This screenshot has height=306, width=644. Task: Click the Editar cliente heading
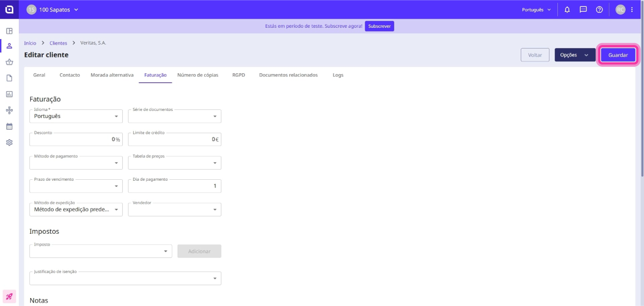46,55
